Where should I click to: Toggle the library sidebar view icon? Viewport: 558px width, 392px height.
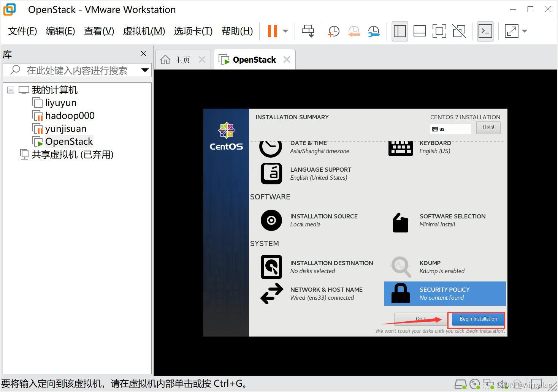pos(400,31)
